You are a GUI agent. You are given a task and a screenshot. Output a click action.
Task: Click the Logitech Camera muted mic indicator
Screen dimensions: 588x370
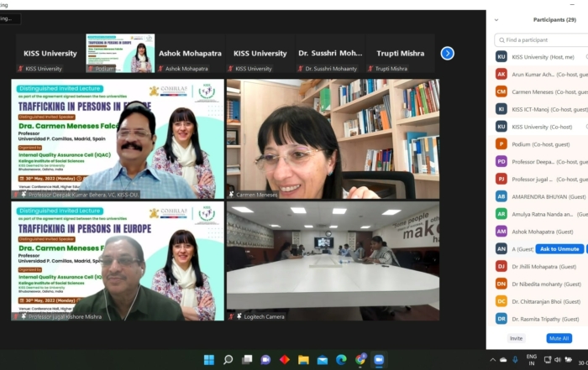(x=230, y=316)
